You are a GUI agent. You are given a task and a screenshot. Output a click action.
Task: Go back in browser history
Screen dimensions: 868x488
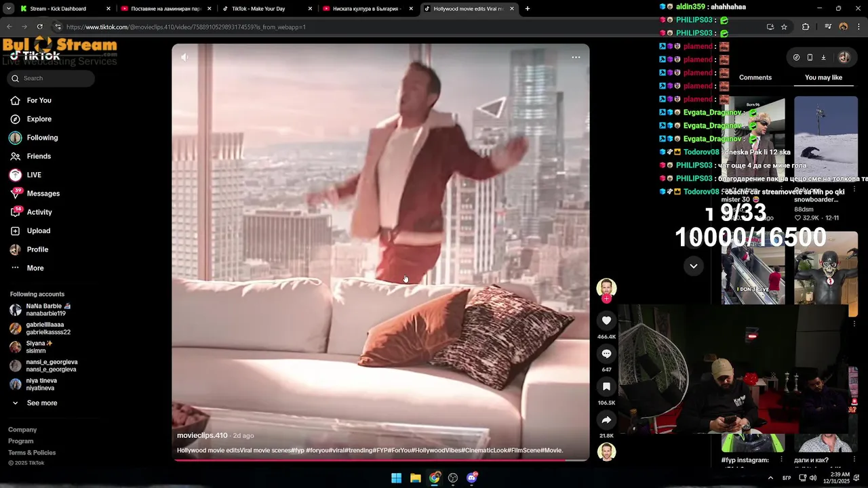(9, 27)
